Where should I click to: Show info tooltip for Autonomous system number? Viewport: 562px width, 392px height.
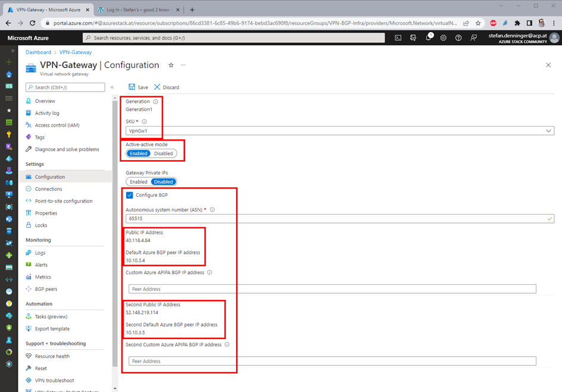[x=212, y=210]
